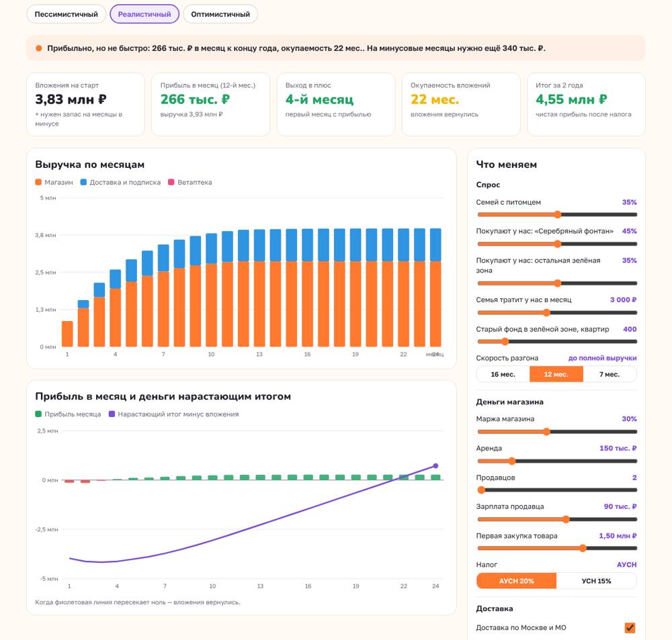Click Нарастающий итог purple legend swatch
The height and width of the screenshot is (640, 672).
click(x=112, y=414)
